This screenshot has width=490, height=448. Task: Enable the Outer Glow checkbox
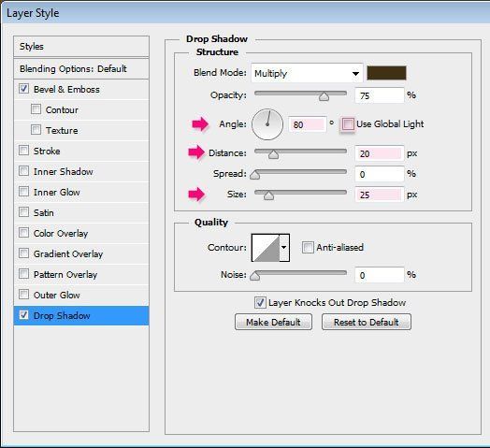pyautogui.click(x=23, y=295)
